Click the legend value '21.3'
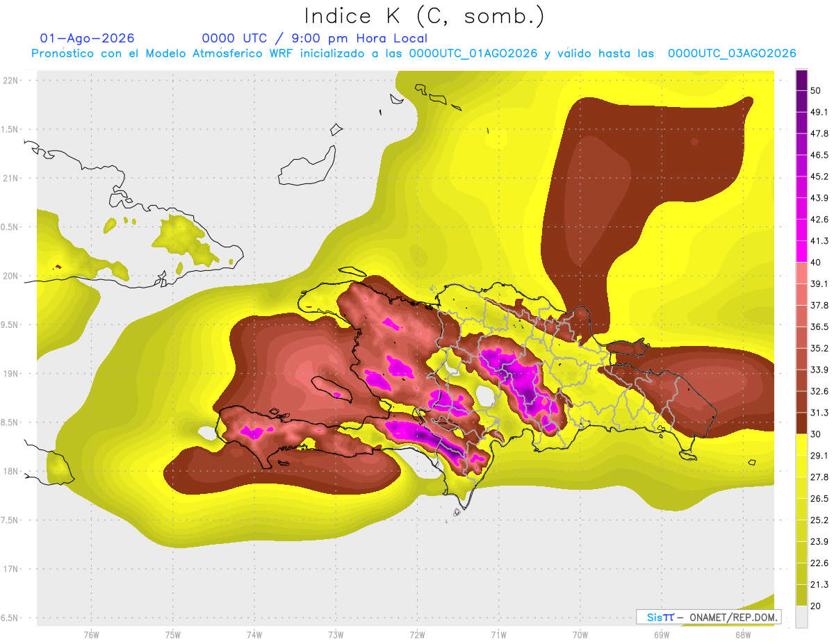The width and height of the screenshot is (834, 644). pos(819,584)
